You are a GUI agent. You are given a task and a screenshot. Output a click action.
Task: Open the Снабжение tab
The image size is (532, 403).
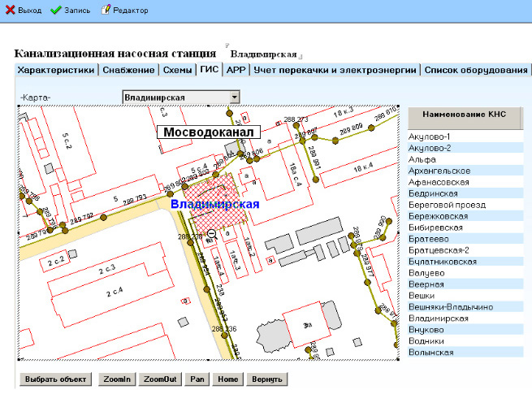tap(128, 71)
